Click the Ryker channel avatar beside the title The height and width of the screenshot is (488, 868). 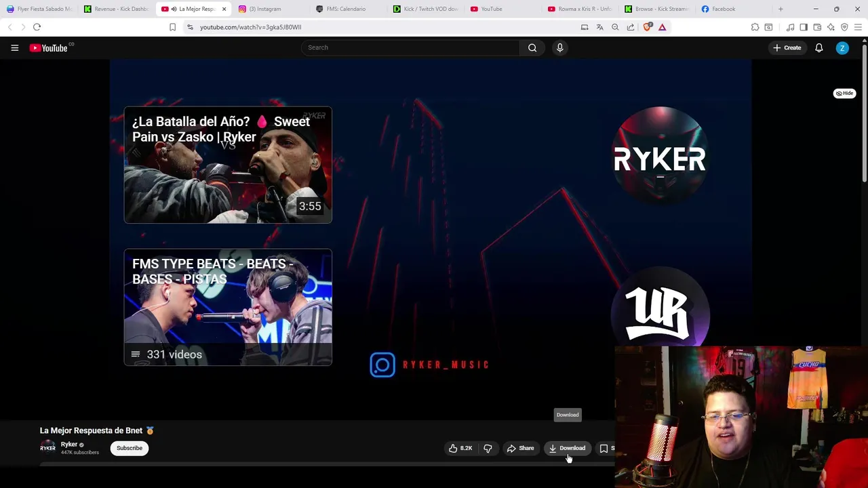[47, 447]
